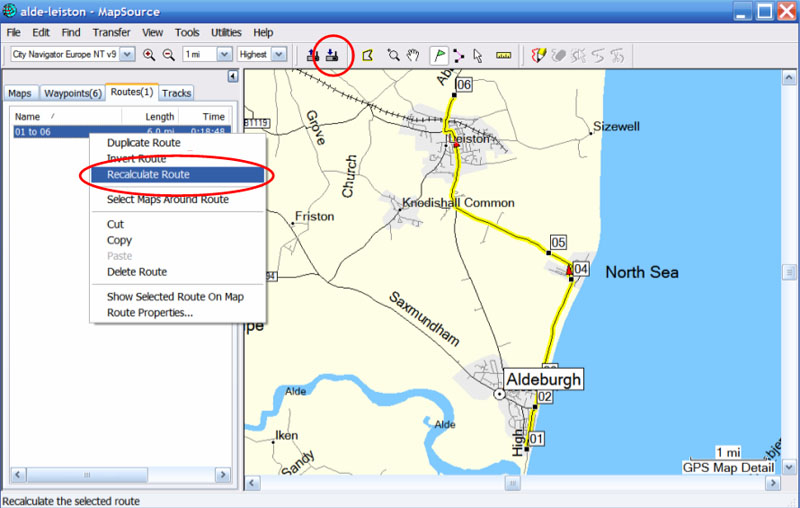
Task: Select the '01 to 06' route row
Action: [122, 132]
